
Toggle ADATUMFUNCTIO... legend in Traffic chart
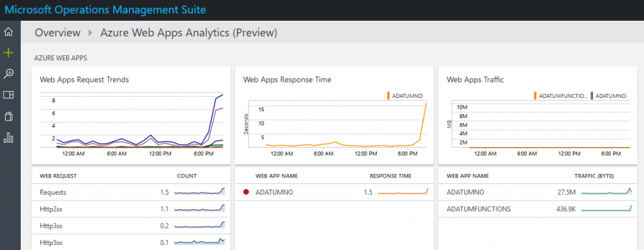(x=560, y=95)
